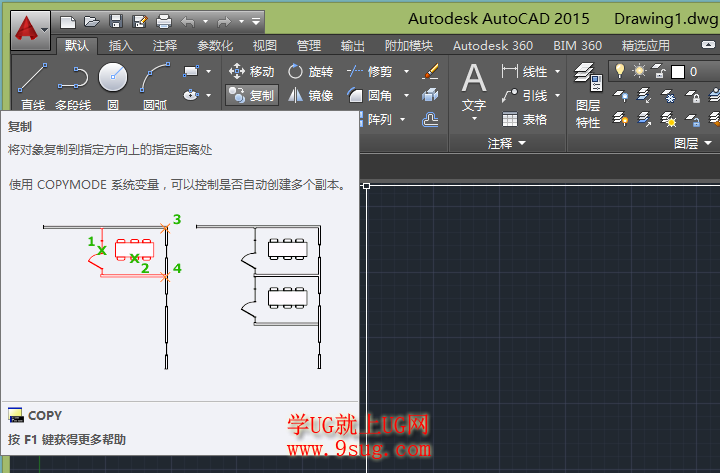Create a new drawing from Quick Access toolbar
Screen dimensions: 720x473
(68, 22)
